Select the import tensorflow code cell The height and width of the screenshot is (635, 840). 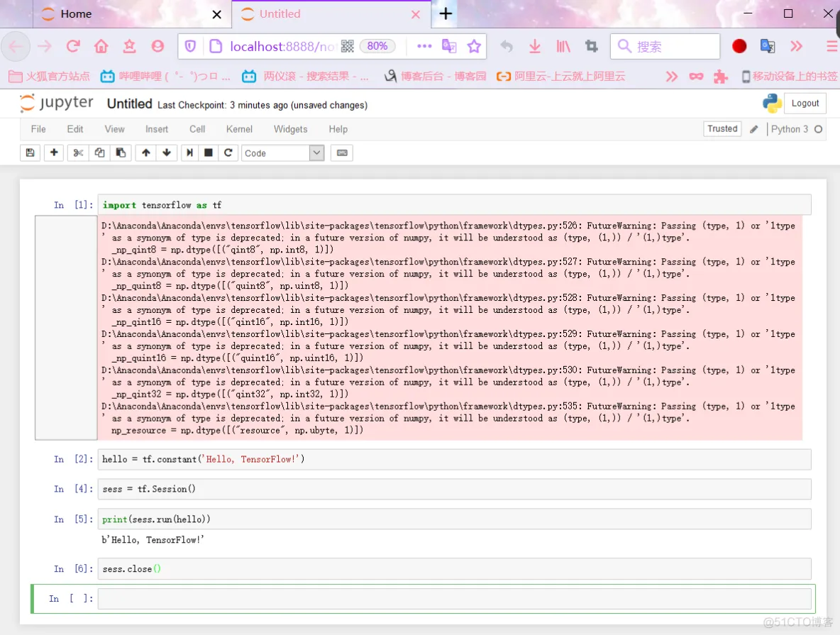(454, 205)
